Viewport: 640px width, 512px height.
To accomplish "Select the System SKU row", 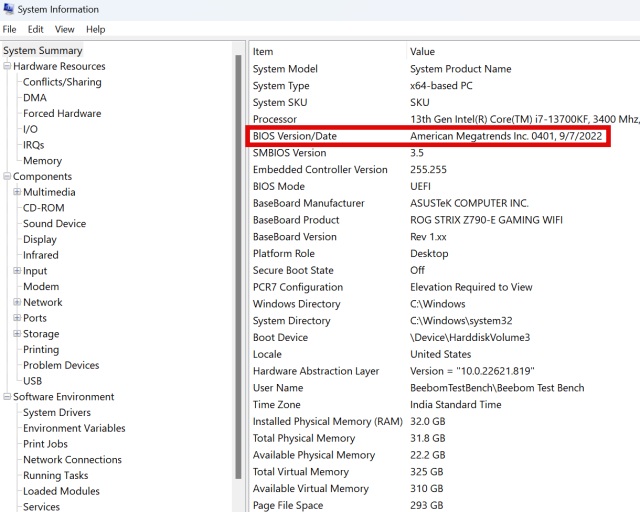I will 445,102.
